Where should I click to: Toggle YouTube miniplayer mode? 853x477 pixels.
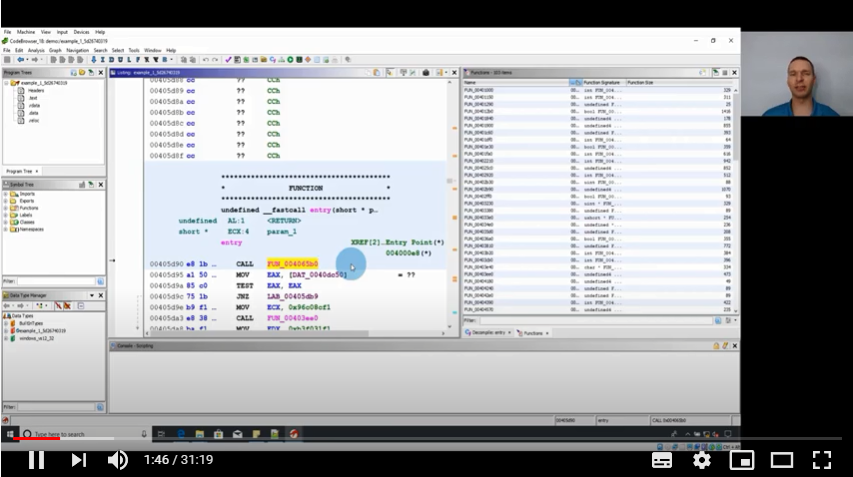pyautogui.click(x=741, y=460)
